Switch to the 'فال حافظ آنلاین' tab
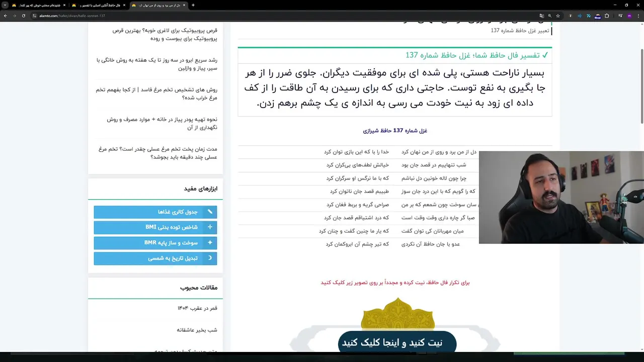The width and height of the screenshot is (644, 362). click(x=99, y=5)
